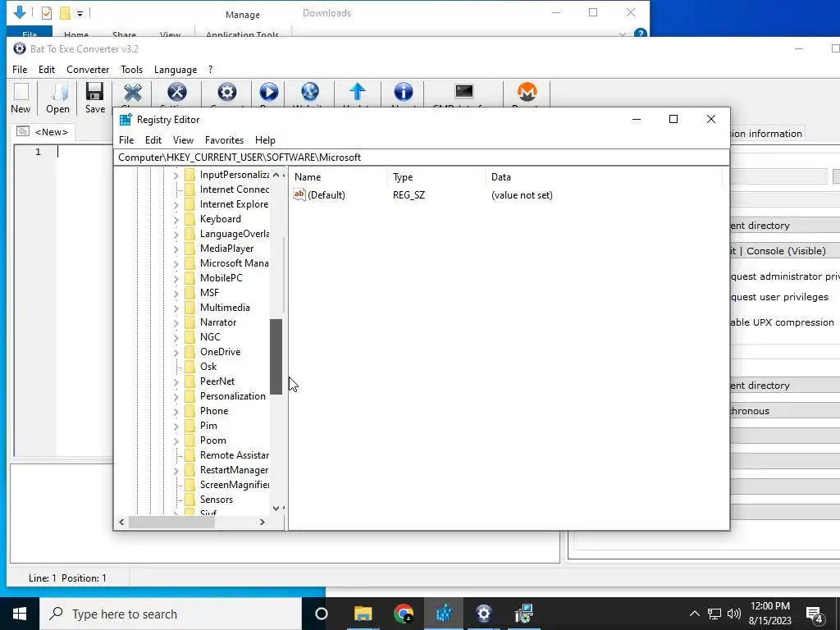Image resolution: width=840 pixels, height=630 pixels.
Task: Click the Type column header
Action: pos(436,177)
